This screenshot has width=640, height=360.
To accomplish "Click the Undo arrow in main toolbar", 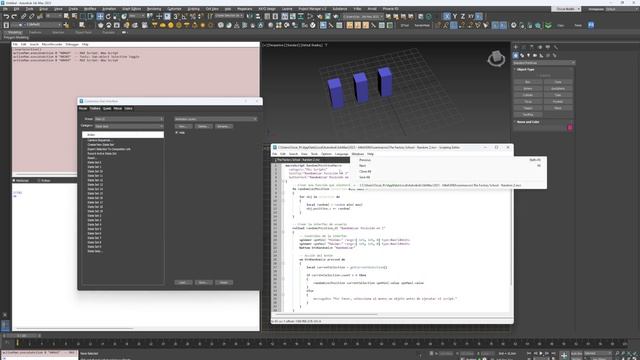I will (x=6, y=16).
